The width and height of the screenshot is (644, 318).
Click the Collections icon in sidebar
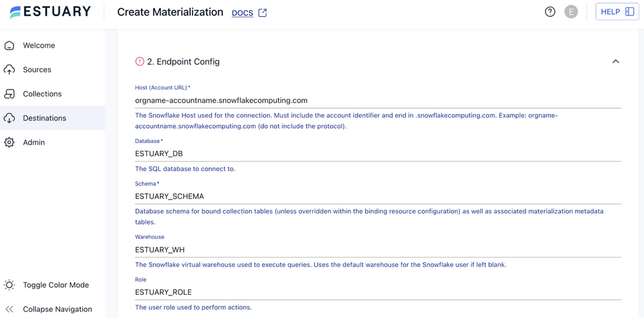(10, 94)
